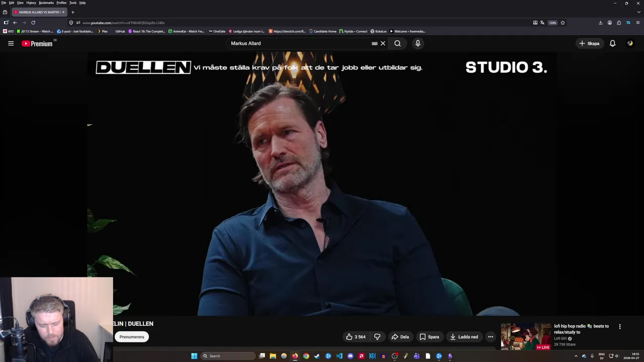Viewport: 644px width, 362px height.
Task: Go to YouTube Premium home logo
Action: point(37,44)
